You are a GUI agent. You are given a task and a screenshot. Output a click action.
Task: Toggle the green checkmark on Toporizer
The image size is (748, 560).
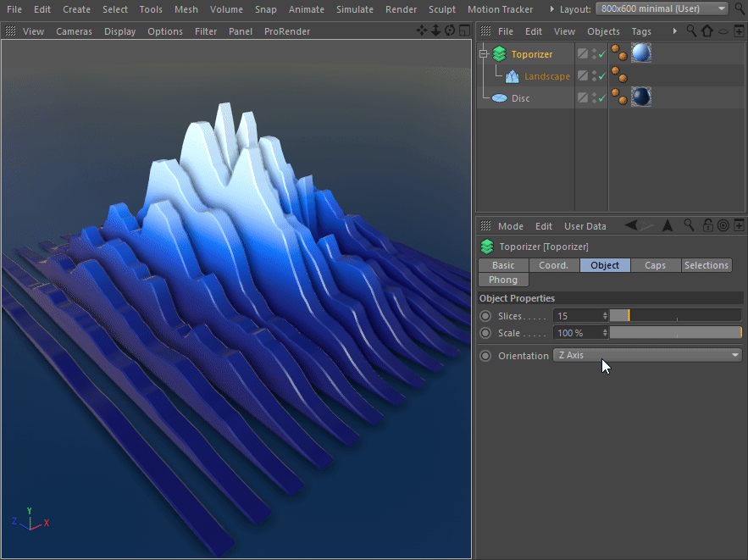tap(601, 53)
